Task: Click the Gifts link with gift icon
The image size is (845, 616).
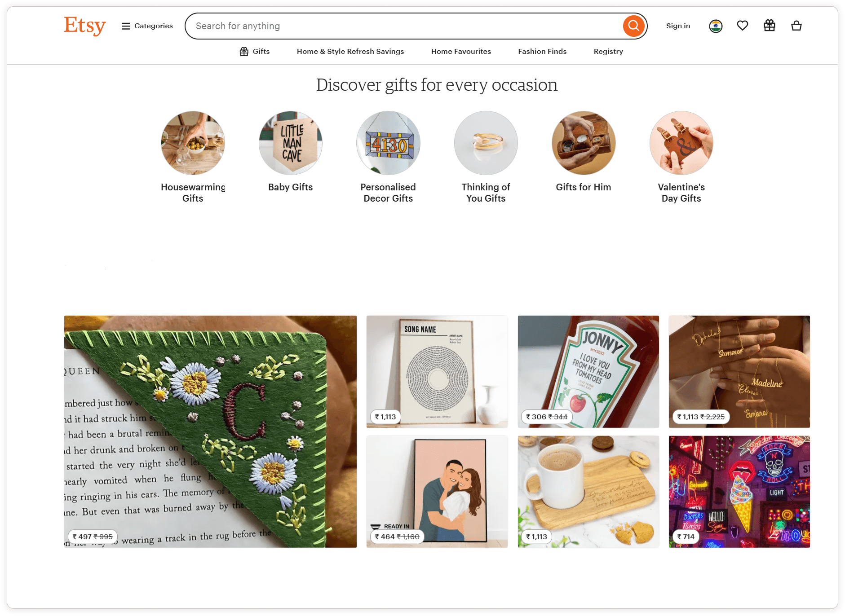Action: click(x=255, y=52)
